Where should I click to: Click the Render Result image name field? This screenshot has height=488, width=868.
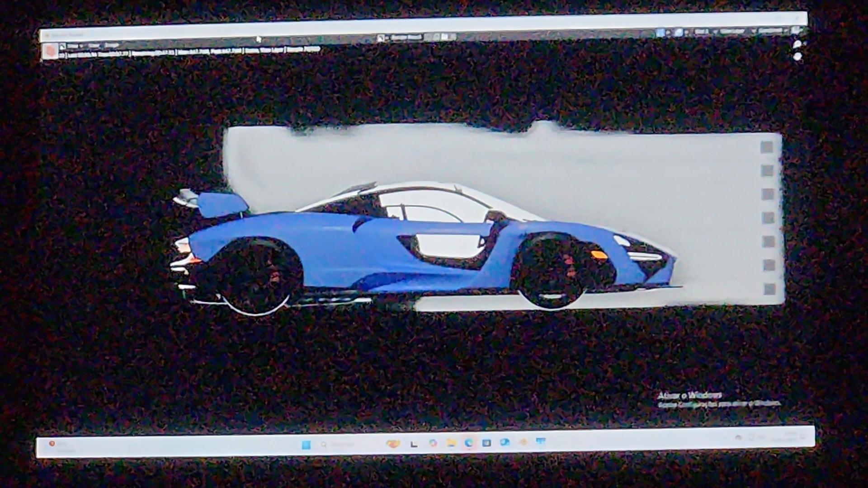pyautogui.click(x=406, y=38)
